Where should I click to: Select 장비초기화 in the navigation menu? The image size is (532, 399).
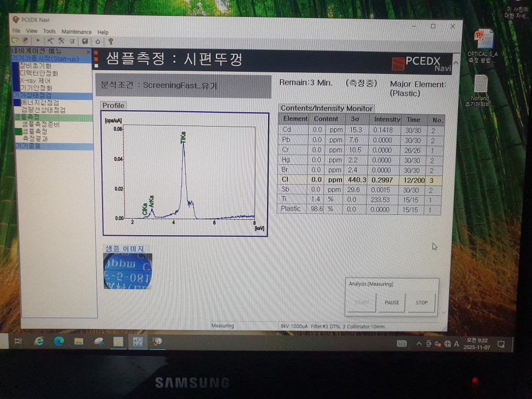(36, 66)
